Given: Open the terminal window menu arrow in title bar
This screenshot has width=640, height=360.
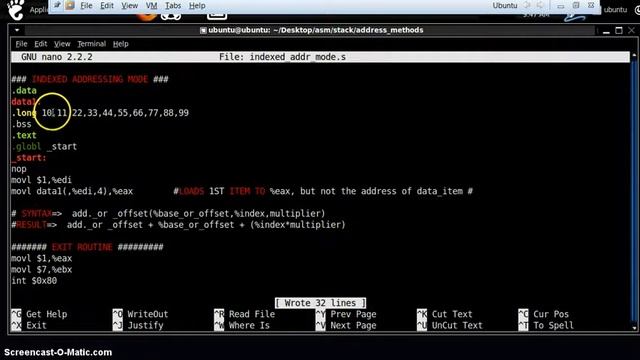Looking at the screenshot, I should (x=17, y=30).
